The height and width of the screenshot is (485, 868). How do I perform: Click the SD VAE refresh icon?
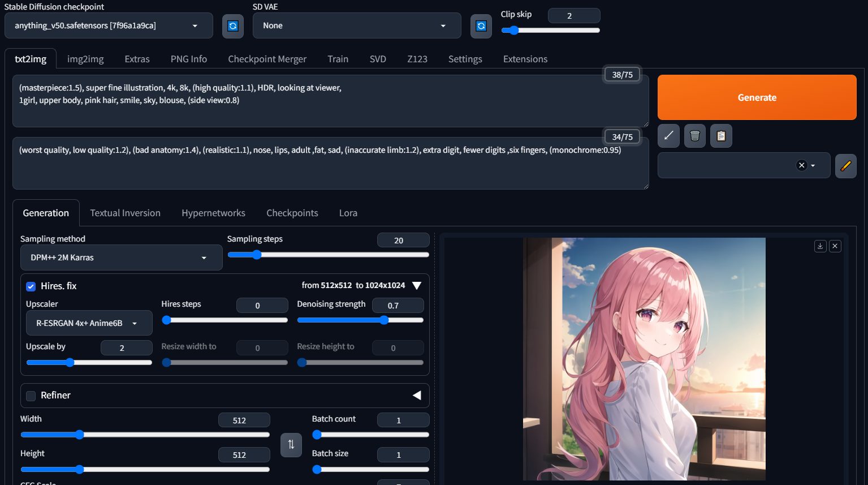tap(481, 26)
